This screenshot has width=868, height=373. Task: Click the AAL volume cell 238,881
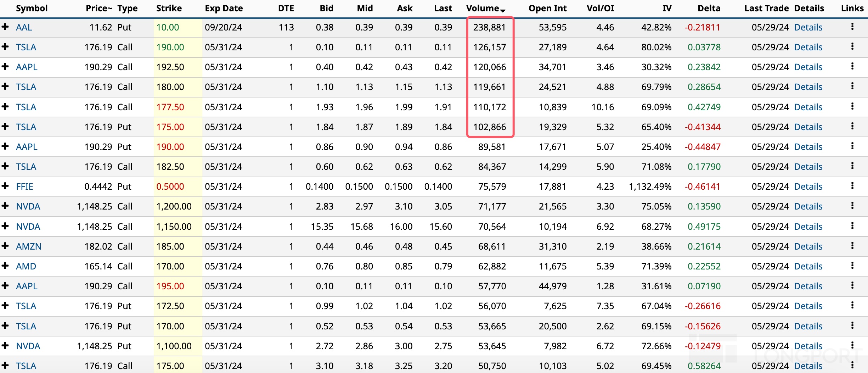pyautogui.click(x=489, y=27)
